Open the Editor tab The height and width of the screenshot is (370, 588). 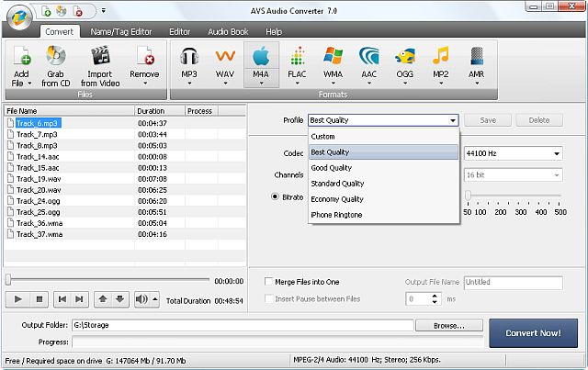coord(180,32)
